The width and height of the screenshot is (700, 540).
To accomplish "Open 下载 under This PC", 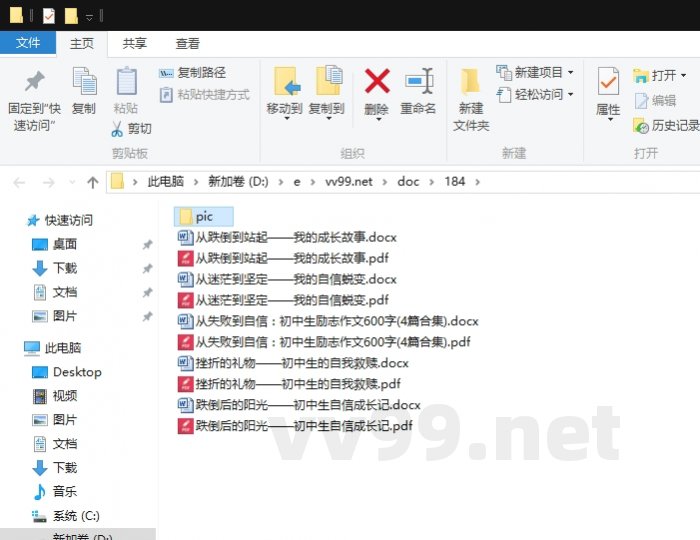I will coord(55,468).
